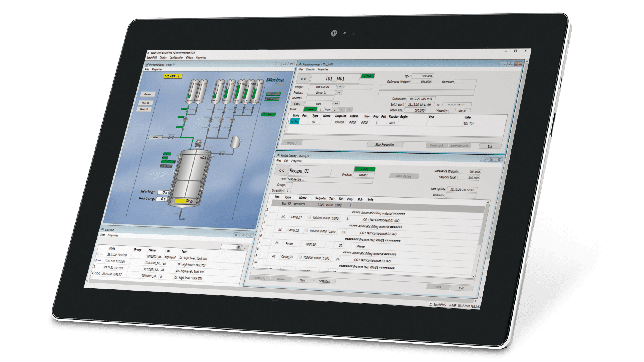Click the green DCS-FREE status button

[x=268, y=115]
